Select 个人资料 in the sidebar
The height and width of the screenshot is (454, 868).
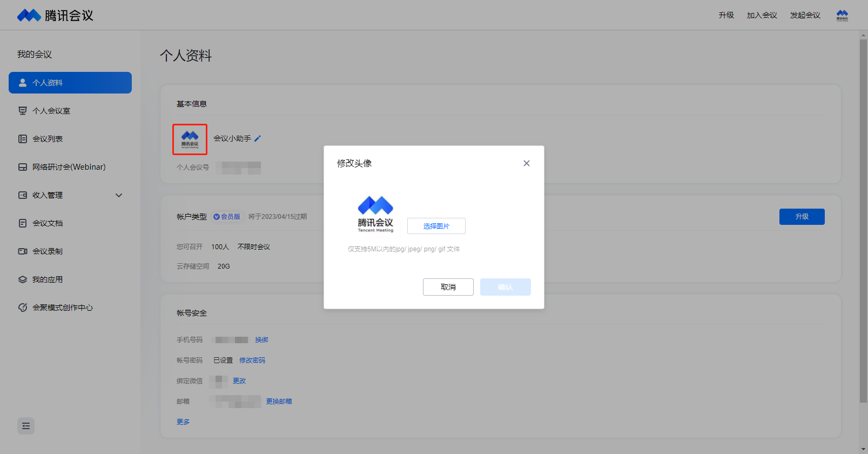pyautogui.click(x=70, y=83)
